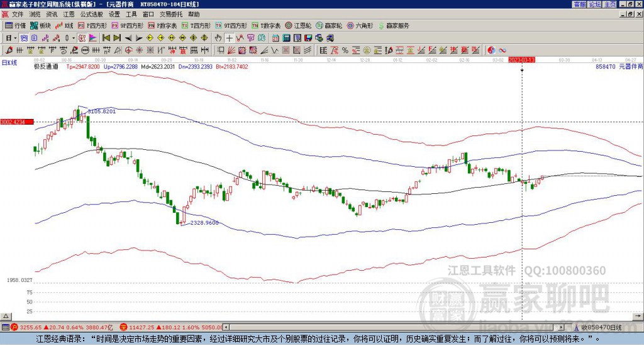This screenshot has width=644, height=345.
Task: Open the T四方形 time square
Action: coord(196,25)
